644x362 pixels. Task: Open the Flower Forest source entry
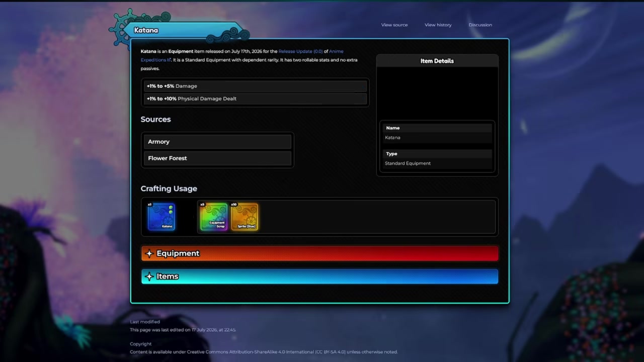click(x=217, y=158)
